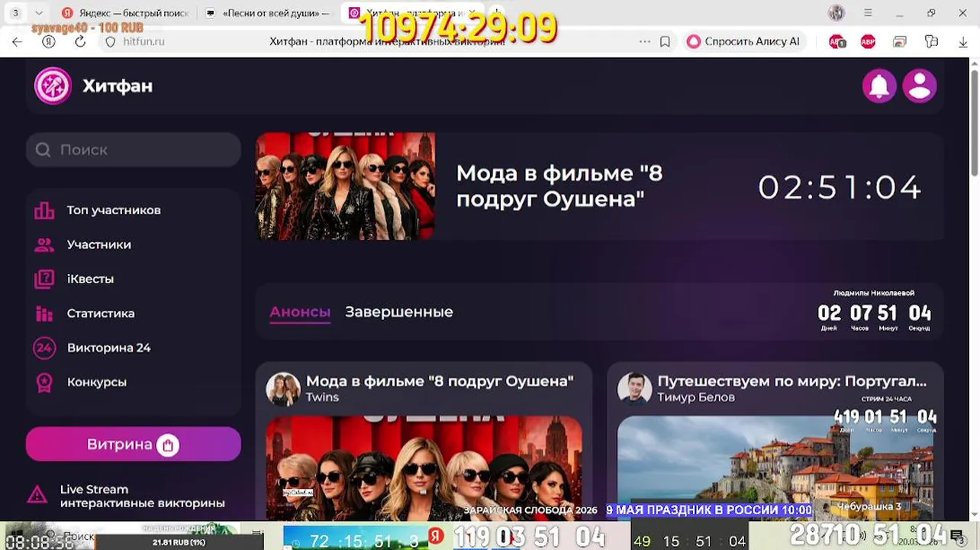Open the tab groups dropdown chevron

tap(39, 13)
